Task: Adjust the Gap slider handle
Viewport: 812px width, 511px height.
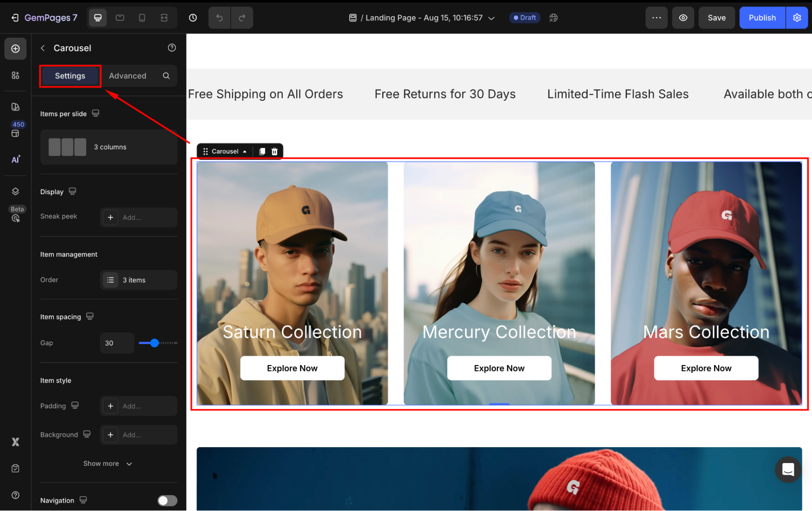Action: [154, 343]
